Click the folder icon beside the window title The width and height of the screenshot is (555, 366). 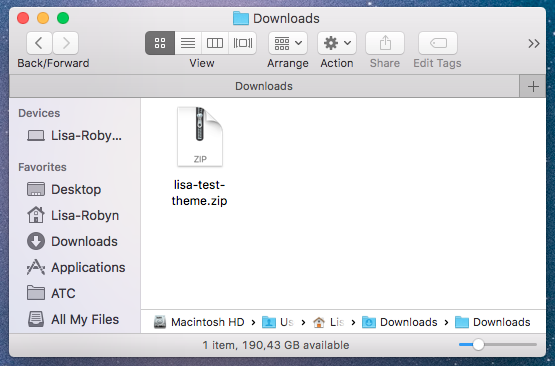click(241, 18)
